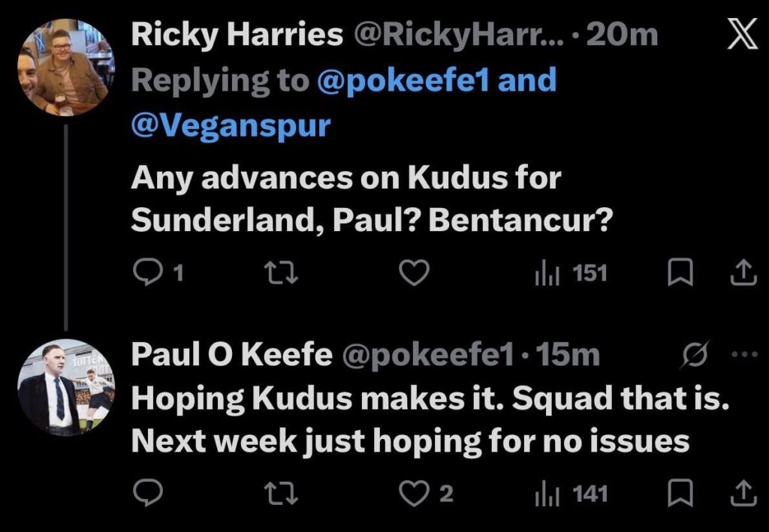Like Ricky Harries' tweet
This screenshot has height=532, width=769.
click(x=414, y=274)
